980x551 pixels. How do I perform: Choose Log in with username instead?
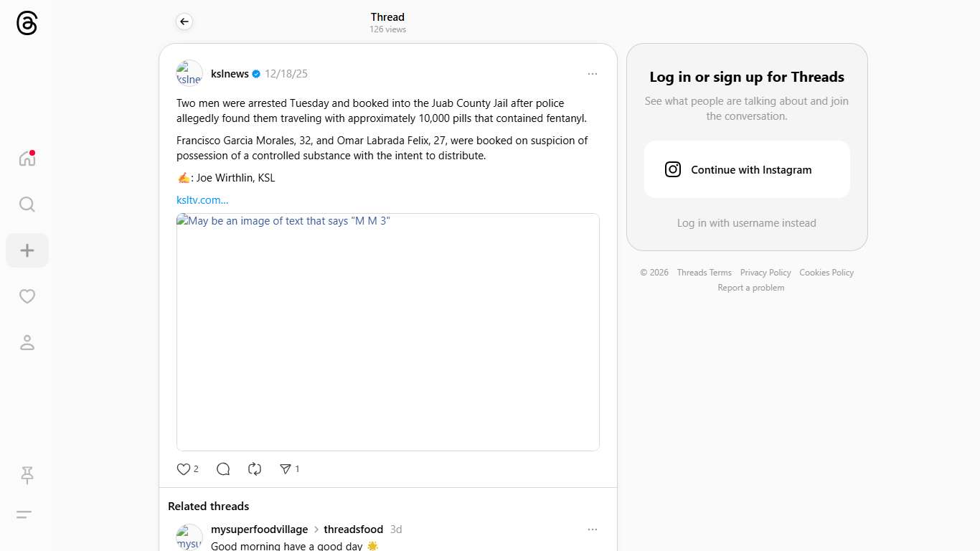[x=747, y=223]
